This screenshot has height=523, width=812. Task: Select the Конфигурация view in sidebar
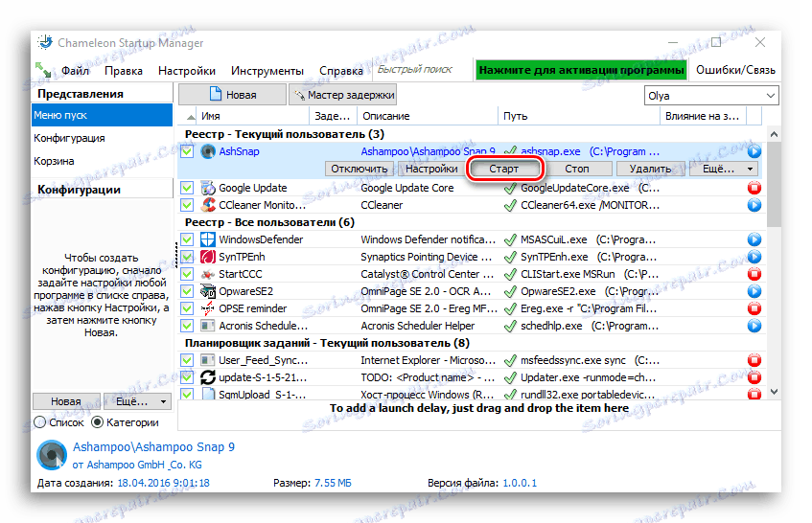102,138
